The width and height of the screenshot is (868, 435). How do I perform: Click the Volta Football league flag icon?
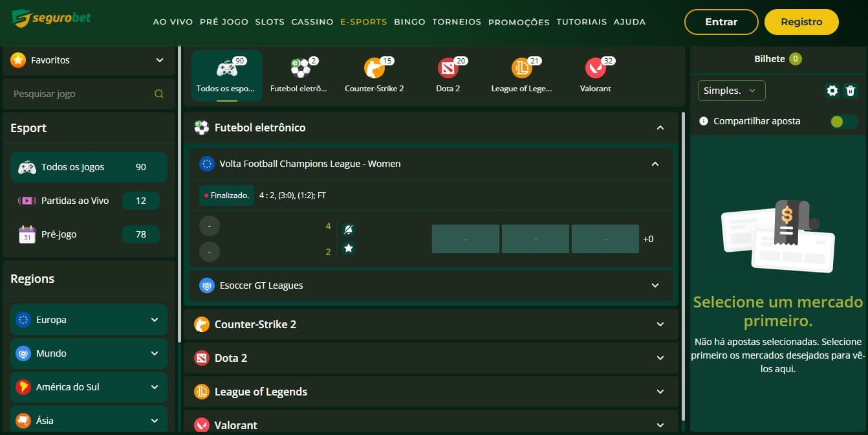207,164
